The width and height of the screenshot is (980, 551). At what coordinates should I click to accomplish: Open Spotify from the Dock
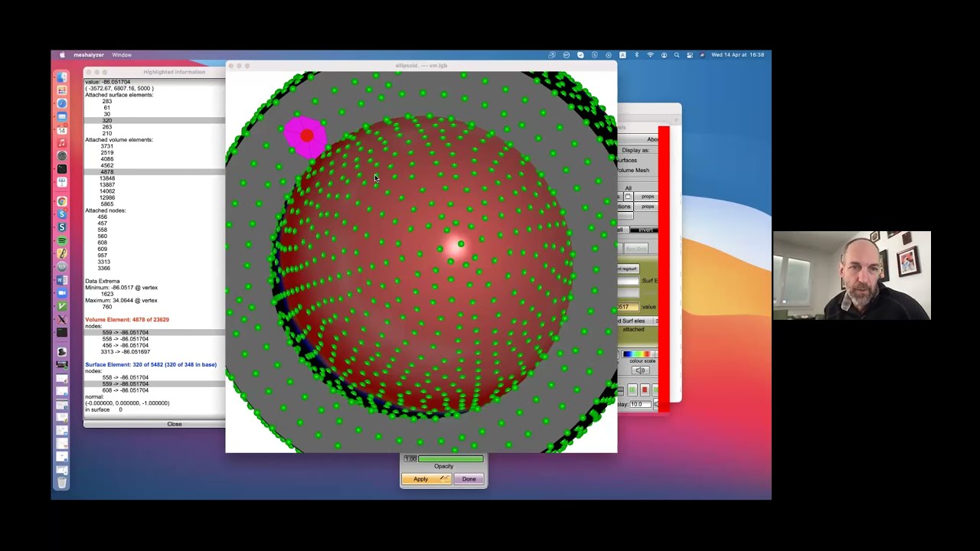click(62, 240)
